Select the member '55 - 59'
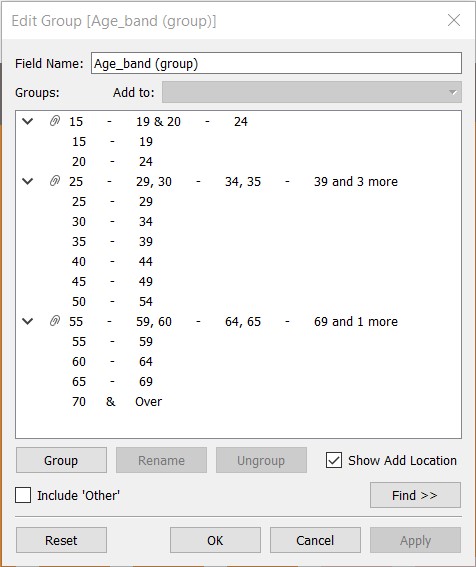The width and height of the screenshot is (476, 567). (x=112, y=341)
